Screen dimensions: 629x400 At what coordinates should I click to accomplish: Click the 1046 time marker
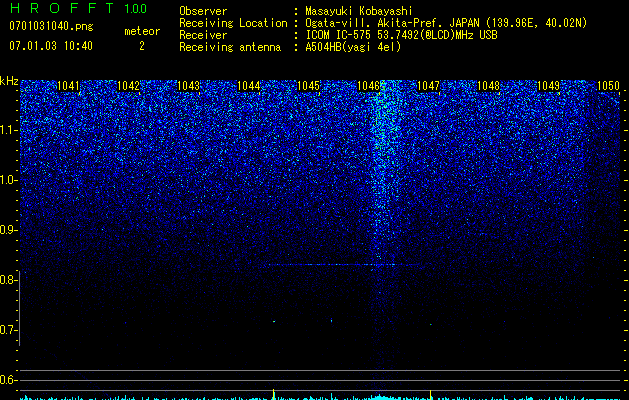coord(368,86)
